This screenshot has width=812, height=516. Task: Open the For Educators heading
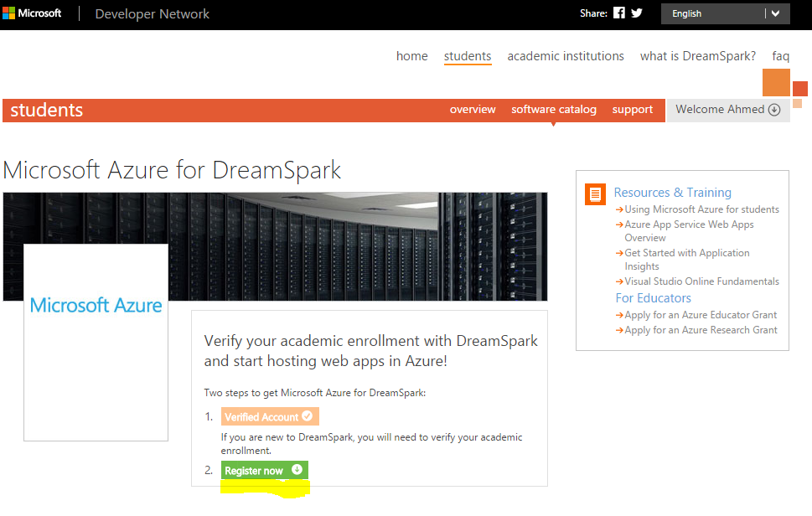(653, 298)
